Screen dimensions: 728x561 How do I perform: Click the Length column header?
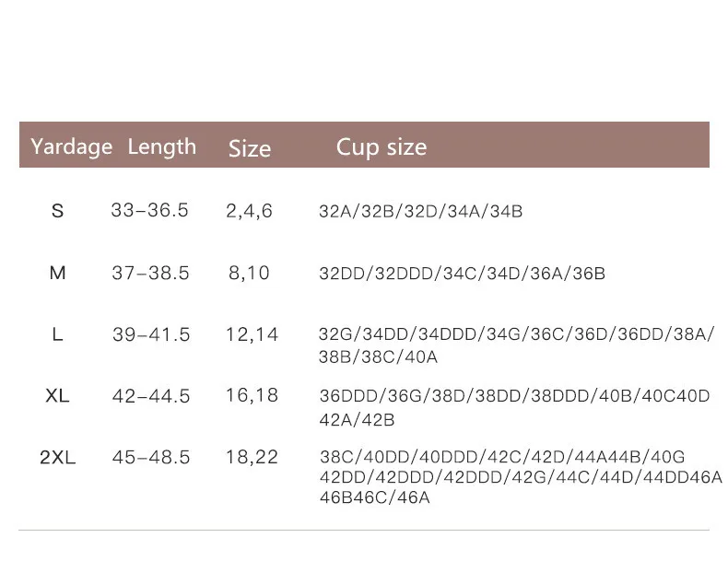click(162, 147)
